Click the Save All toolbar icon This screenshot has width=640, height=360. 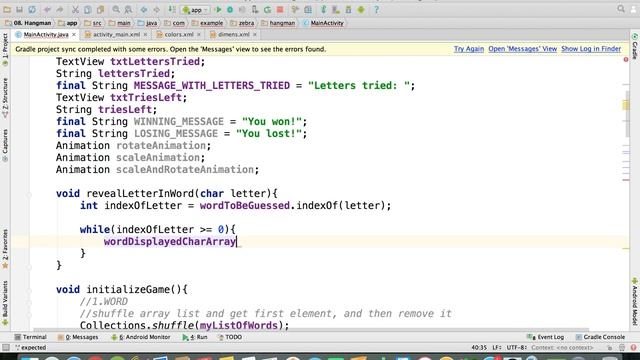click(x=19, y=10)
